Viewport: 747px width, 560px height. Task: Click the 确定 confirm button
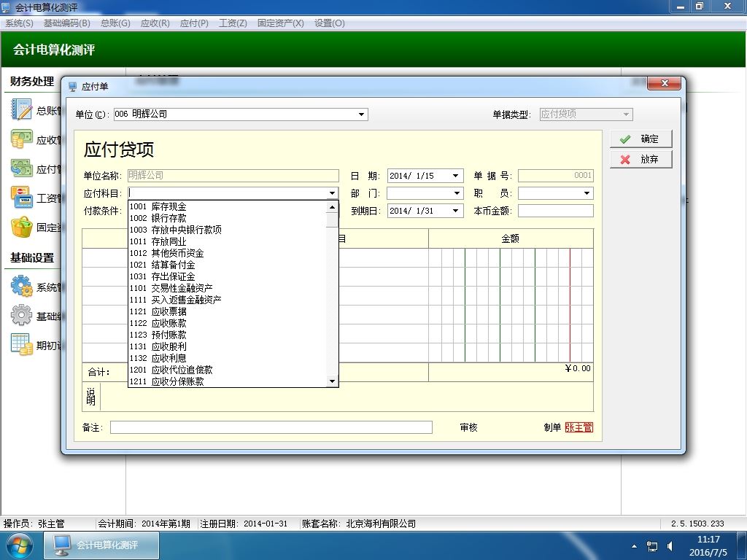(x=640, y=139)
